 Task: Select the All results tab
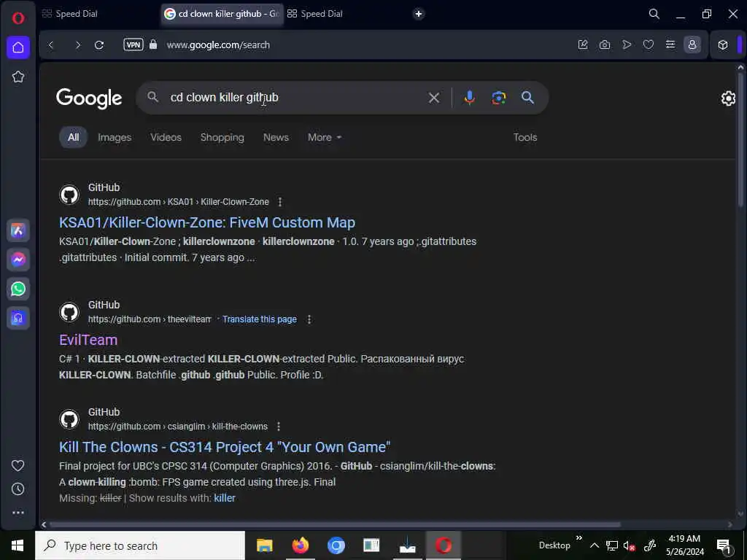pyautogui.click(x=73, y=137)
